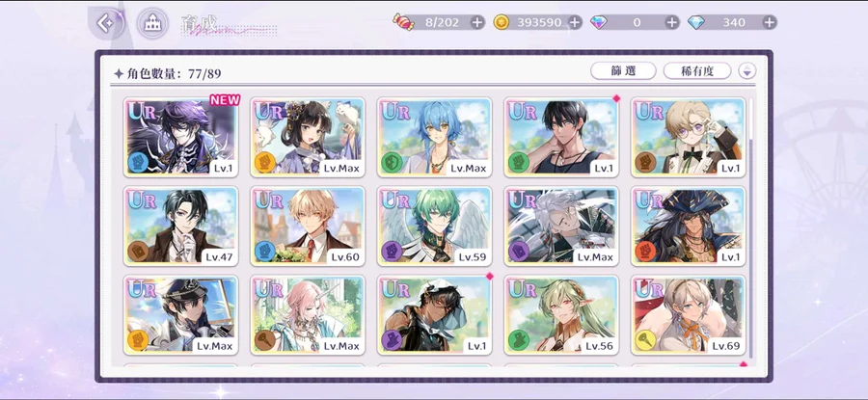Open the 篩選 filter button
The width and height of the screenshot is (868, 400).
(x=623, y=70)
